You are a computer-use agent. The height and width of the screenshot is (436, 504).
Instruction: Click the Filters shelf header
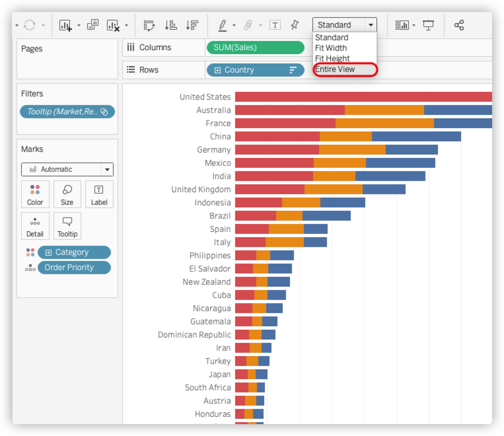32,94
